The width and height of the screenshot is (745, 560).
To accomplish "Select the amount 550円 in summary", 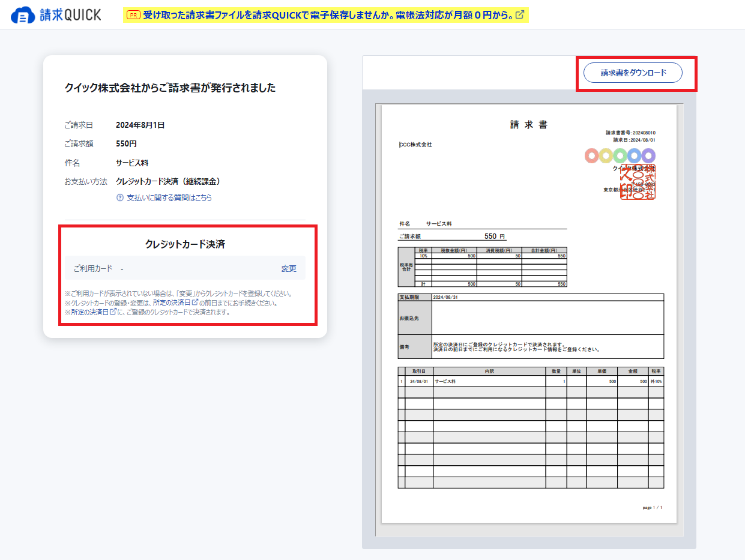I will tap(126, 144).
